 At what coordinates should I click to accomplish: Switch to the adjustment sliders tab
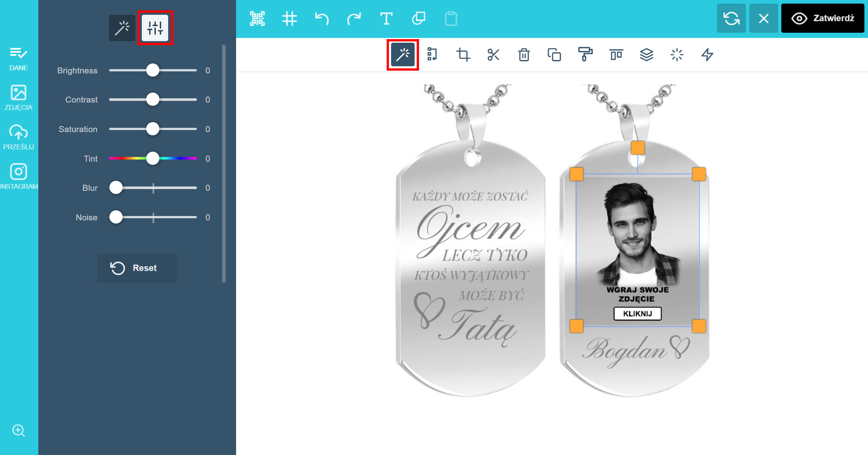click(155, 28)
